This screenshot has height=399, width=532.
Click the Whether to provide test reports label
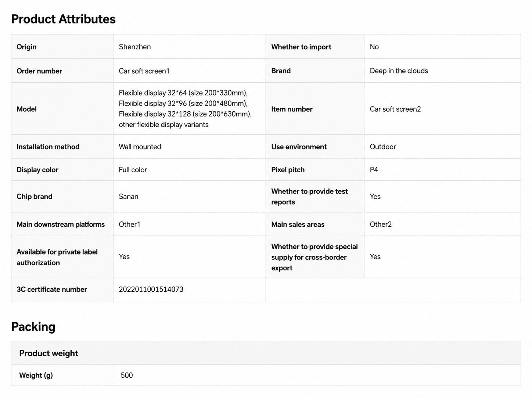pyautogui.click(x=309, y=197)
